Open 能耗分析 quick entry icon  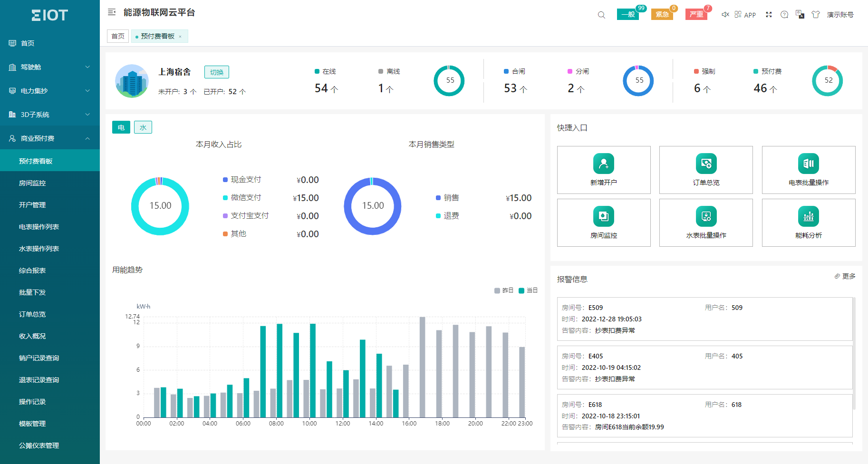(x=808, y=217)
